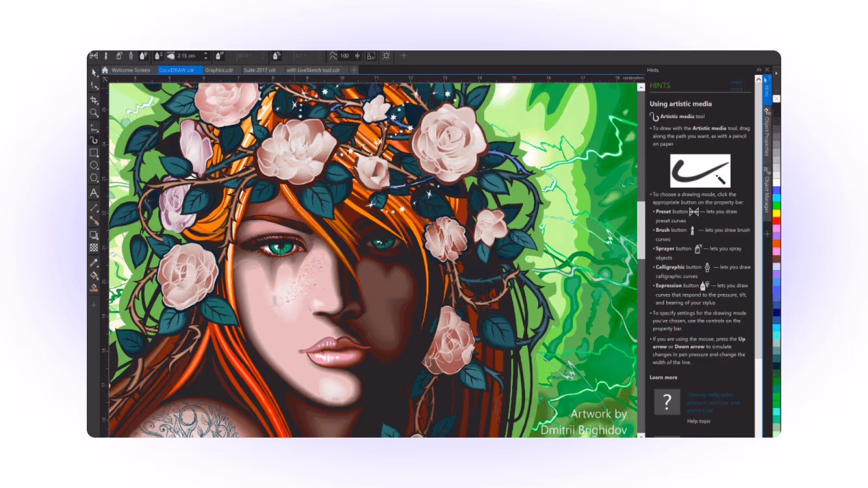The width and height of the screenshot is (868, 488).
Task: Click the Learn more text near the panel's bottom
Action: pyautogui.click(x=663, y=377)
